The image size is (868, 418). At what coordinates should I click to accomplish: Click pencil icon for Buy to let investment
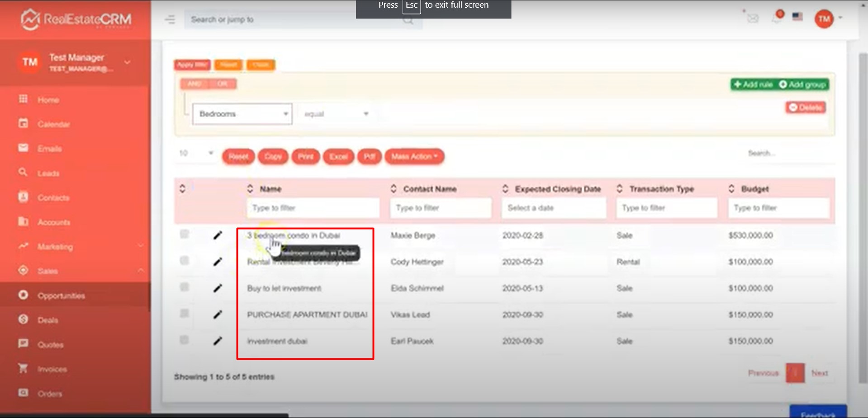[x=218, y=288]
